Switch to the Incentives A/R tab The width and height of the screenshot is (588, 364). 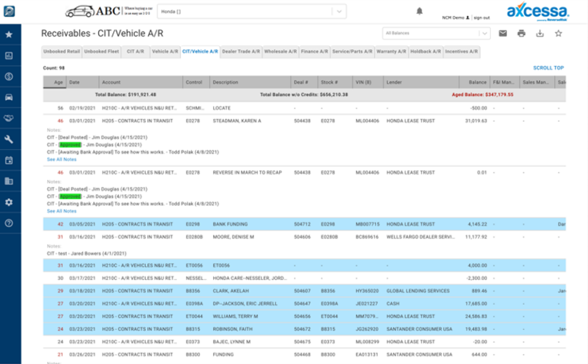461,51
